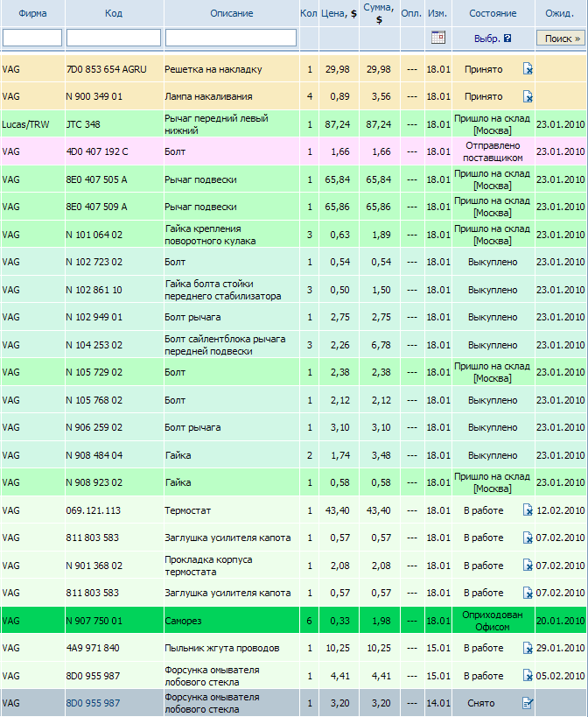Select code 4D0 407 192 C
Screen dimensions: 588x717
pos(97,151)
